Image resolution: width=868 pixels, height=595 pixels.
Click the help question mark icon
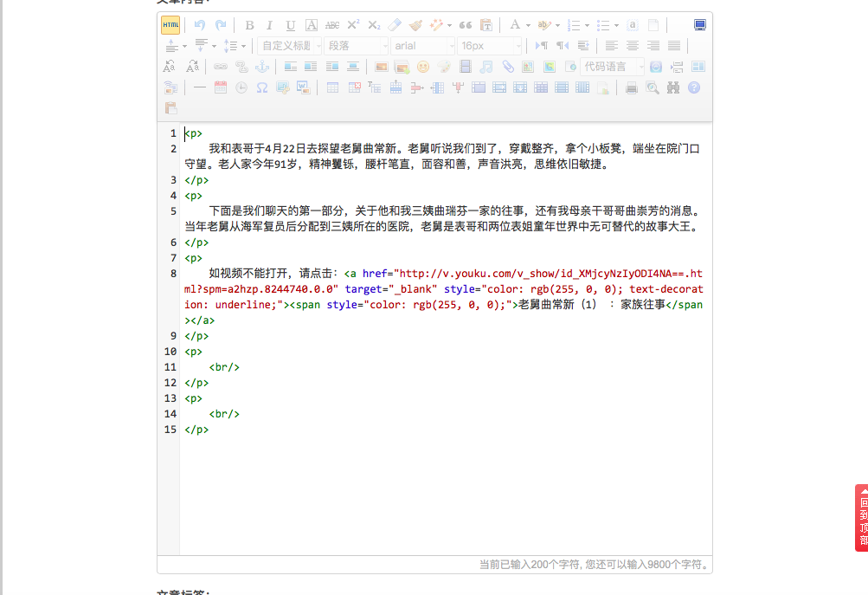tap(694, 87)
